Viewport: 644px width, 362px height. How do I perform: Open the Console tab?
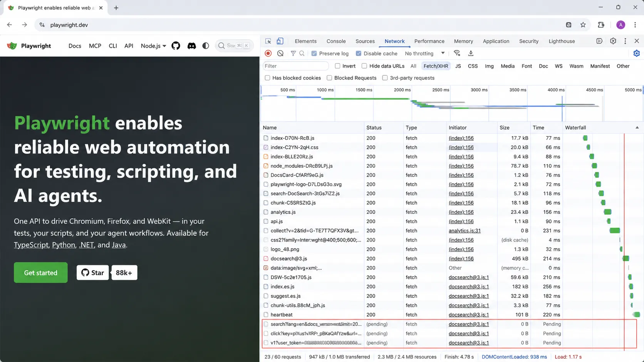tap(336, 41)
